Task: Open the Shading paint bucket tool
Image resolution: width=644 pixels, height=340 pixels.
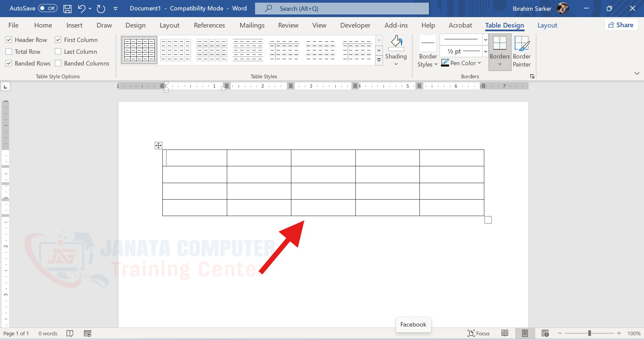Action: tap(396, 44)
